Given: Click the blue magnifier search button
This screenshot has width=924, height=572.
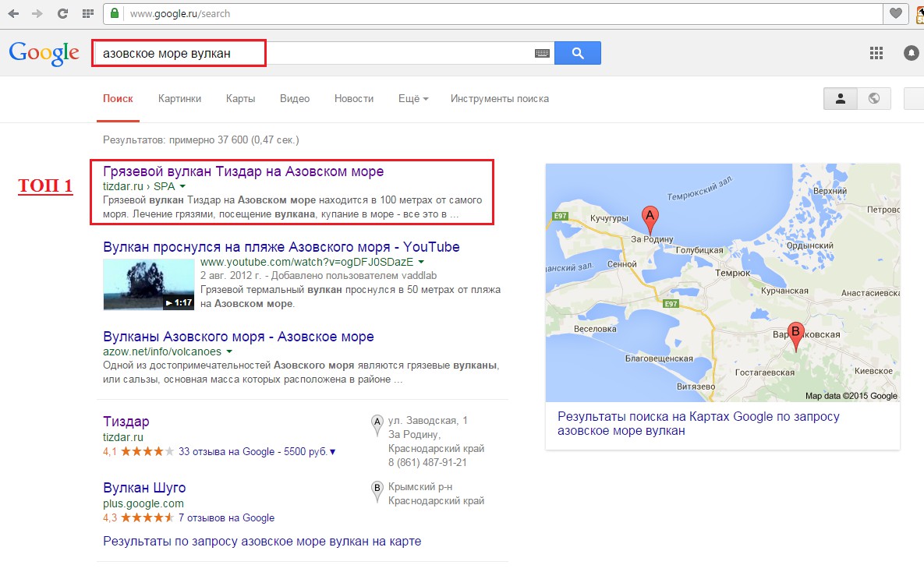Looking at the screenshot, I should coord(578,53).
